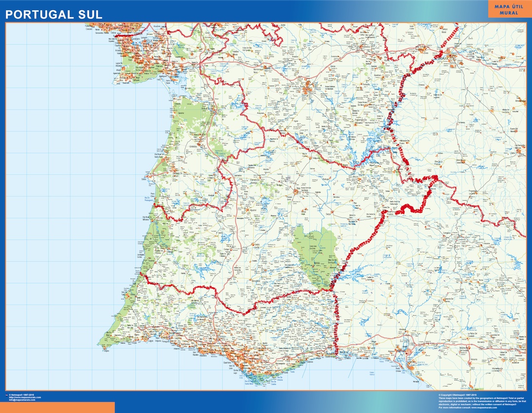Screen dimensions: 532x413
Task: Click the orange bar at bottom-left corner
Action: [57, 407]
